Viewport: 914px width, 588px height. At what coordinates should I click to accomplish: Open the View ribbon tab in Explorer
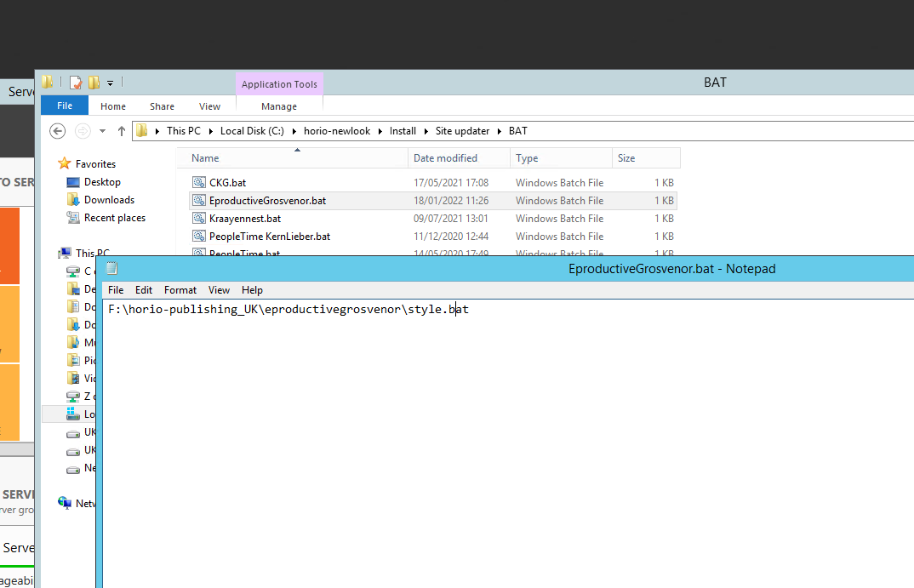[x=210, y=106]
